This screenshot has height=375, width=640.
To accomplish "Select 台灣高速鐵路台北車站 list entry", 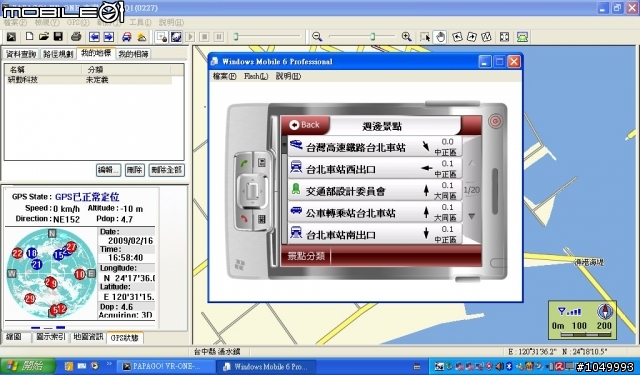I will coord(375,146).
